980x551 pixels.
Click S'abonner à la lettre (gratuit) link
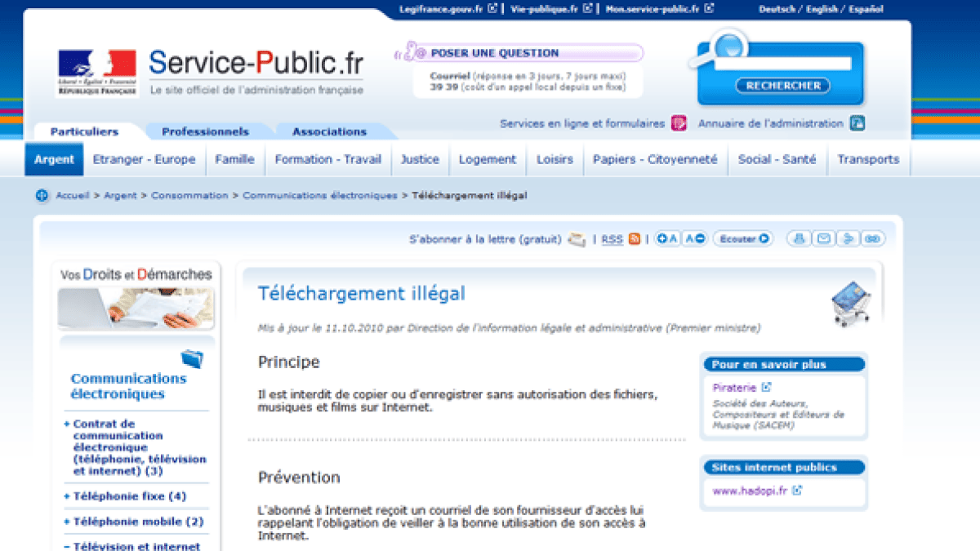tap(485, 239)
